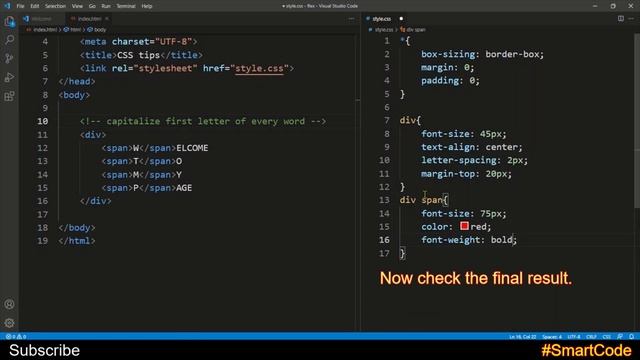Click the Ln 16, Col 22 status bar entry

[x=522, y=337]
